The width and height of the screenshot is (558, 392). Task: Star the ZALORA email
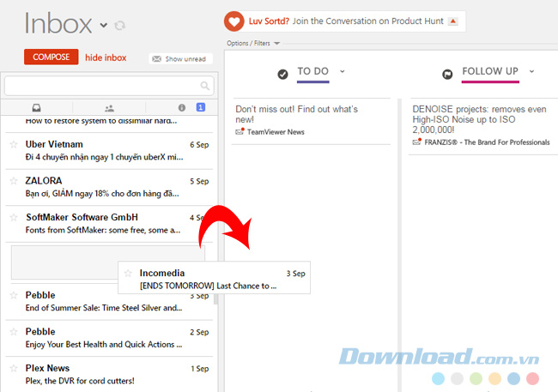click(x=14, y=181)
